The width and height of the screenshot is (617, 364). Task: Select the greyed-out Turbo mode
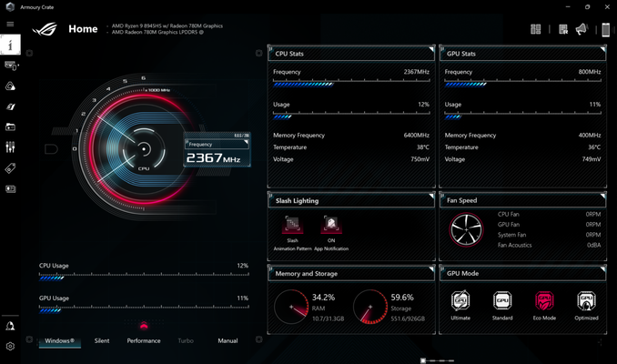[x=186, y=340]
